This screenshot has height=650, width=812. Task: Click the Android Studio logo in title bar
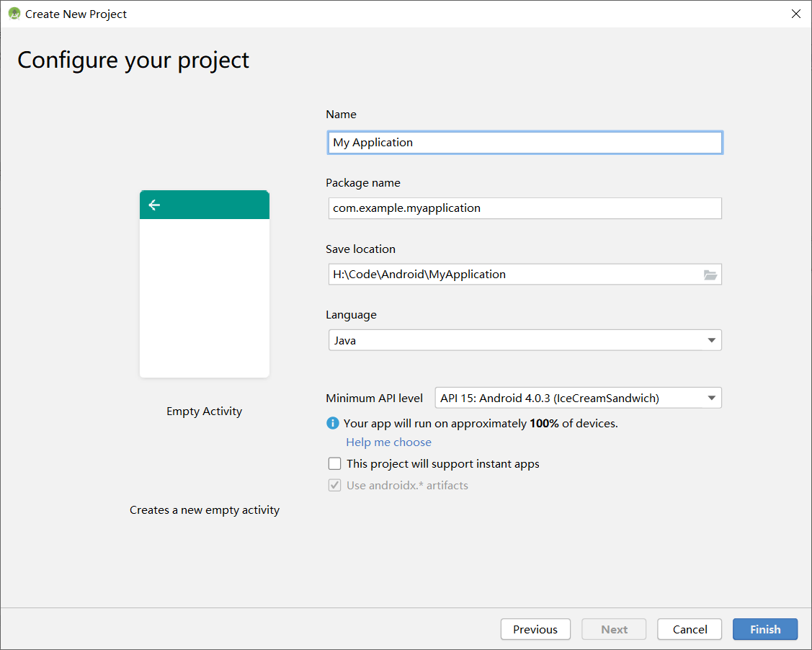(x=14, y=14)
